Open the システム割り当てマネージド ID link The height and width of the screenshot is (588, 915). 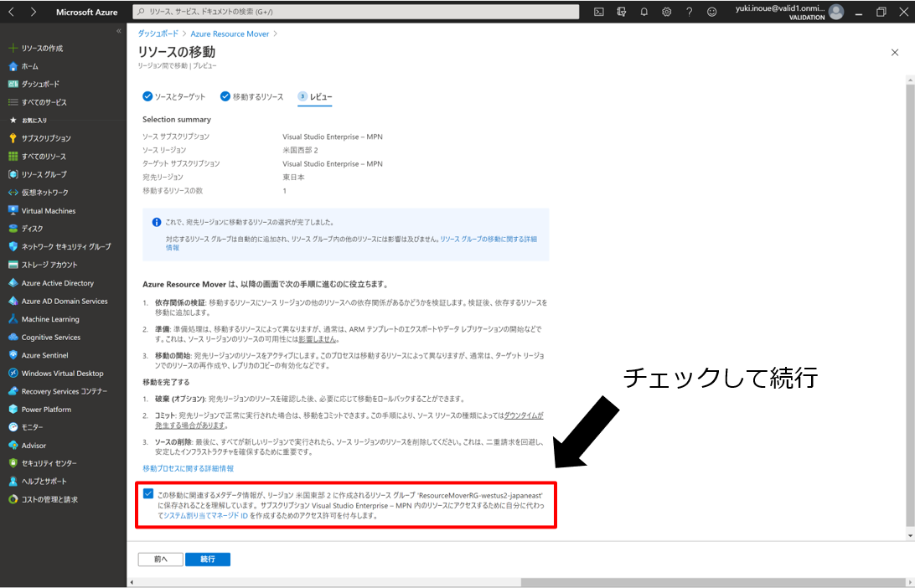pyautogui.click(x=205, y=516)
